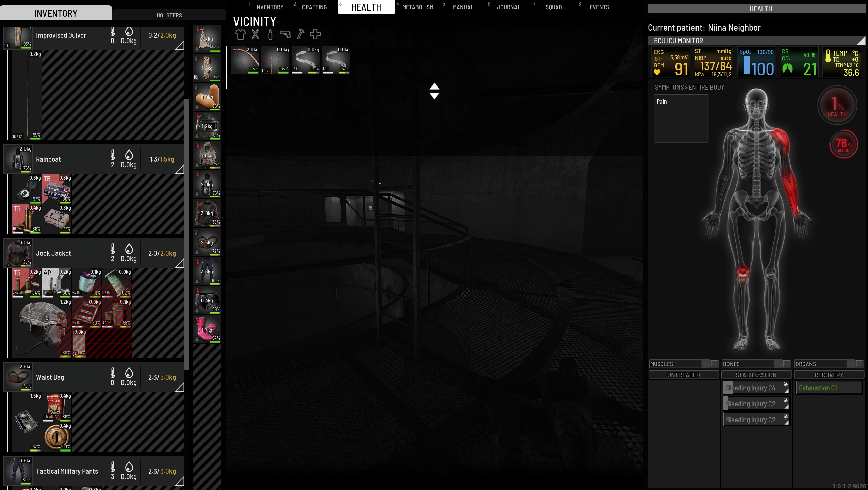Filter vicinity by medical cross icon
The height and width of the screenshot is (490, 868).
click(x=315, y=34)
